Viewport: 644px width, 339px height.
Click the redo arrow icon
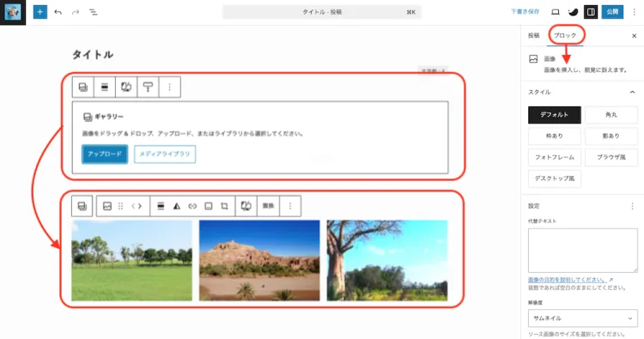(76, 12)
